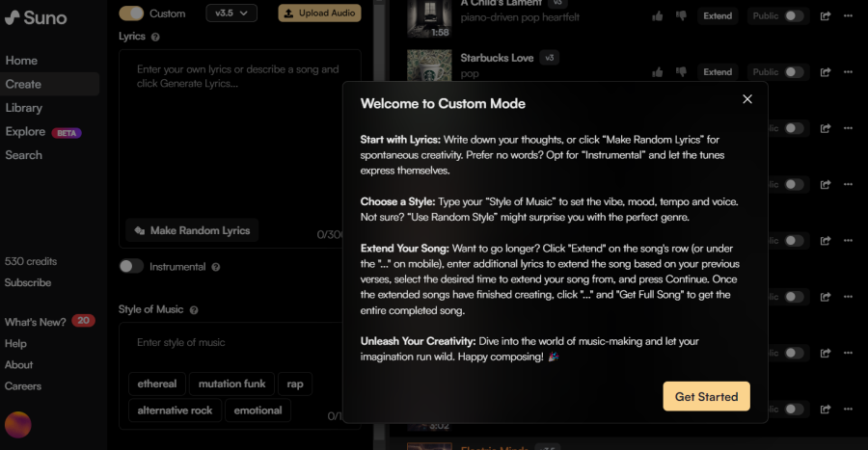Click the Get Started button
The width and height of the screenshot is (868, 450).
pyautogui.click(x=706, y=396)
